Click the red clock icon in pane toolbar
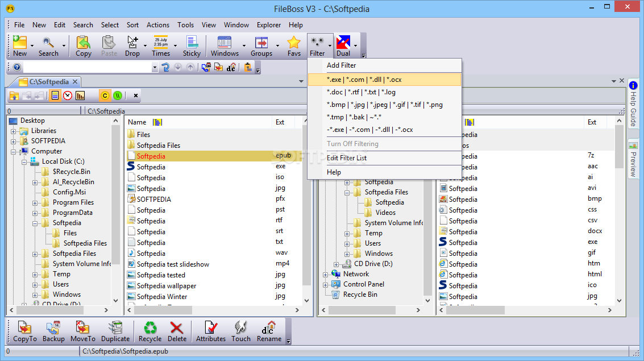Viewport: 644px width, 361px height. [68, 96]
